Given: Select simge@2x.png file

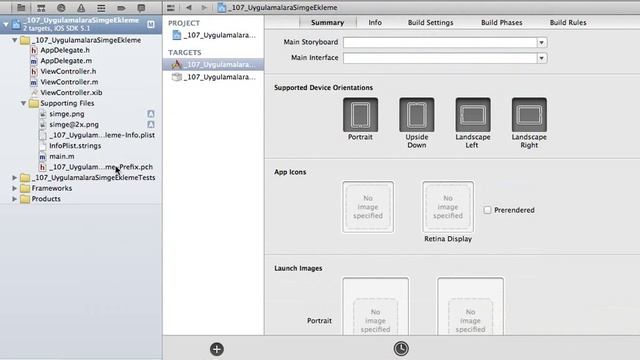Looking at the screenshot, I should 74,124.
